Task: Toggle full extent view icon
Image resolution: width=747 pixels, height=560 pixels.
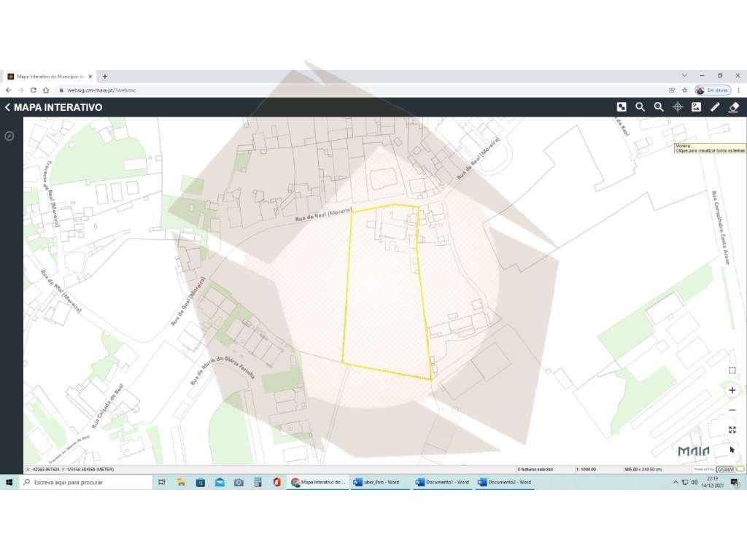Action: point(732,430)
